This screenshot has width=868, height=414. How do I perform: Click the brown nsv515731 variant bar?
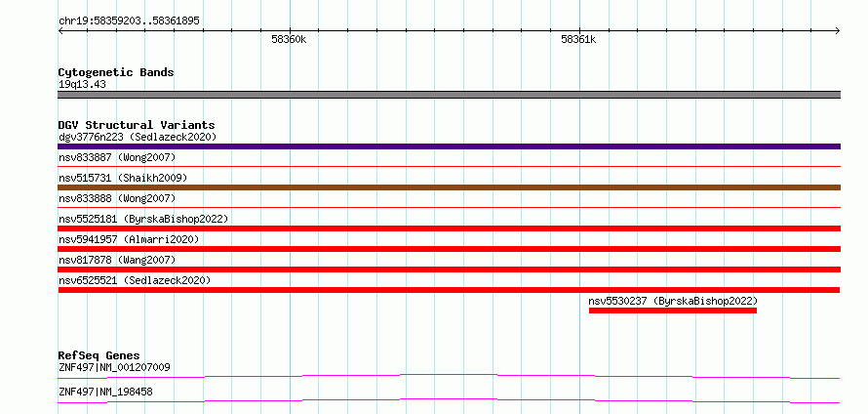click(450, 187)
